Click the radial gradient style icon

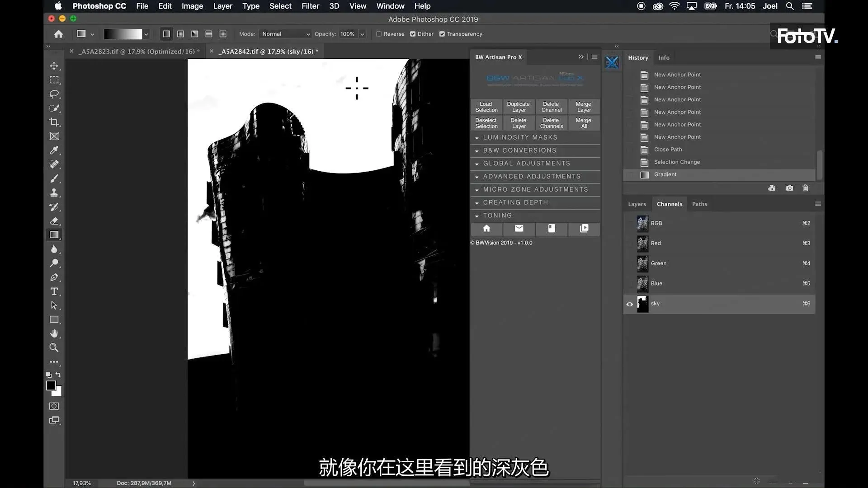coord(180,34)
